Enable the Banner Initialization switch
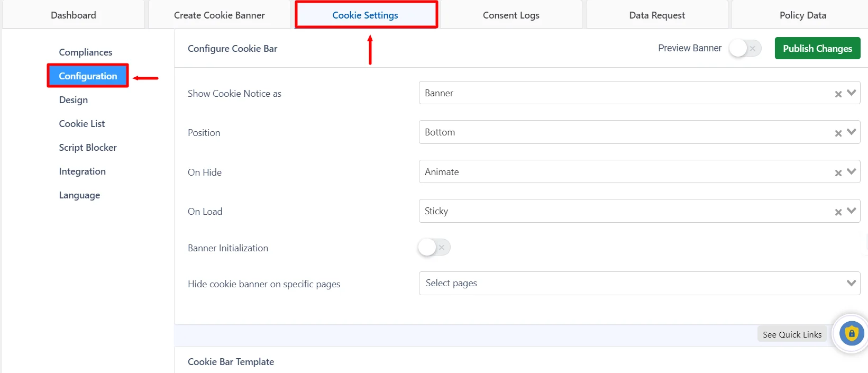Image resolution: width=868 pixels, height=373 pixels. coord(434,247)
